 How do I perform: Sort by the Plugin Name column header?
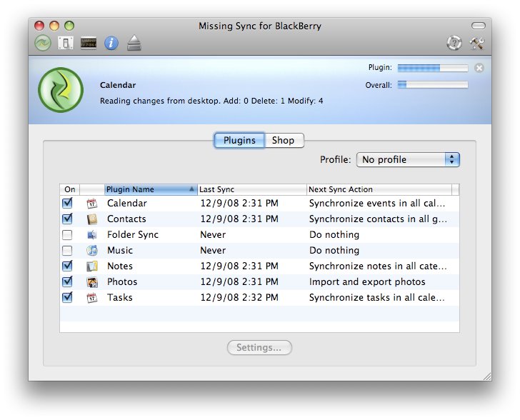click(150, 190)
